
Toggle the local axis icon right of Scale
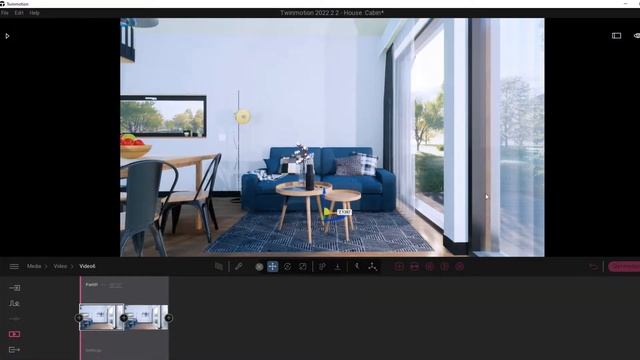click(322, 267)
